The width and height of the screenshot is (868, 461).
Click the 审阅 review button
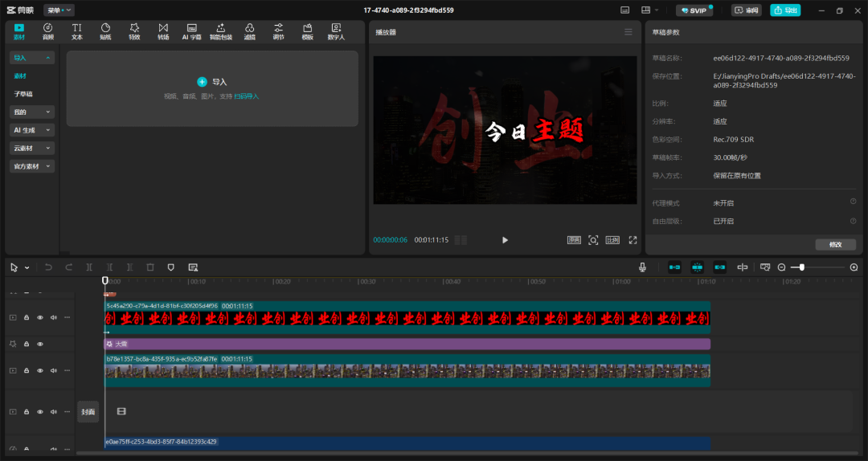tap(747, 10)
